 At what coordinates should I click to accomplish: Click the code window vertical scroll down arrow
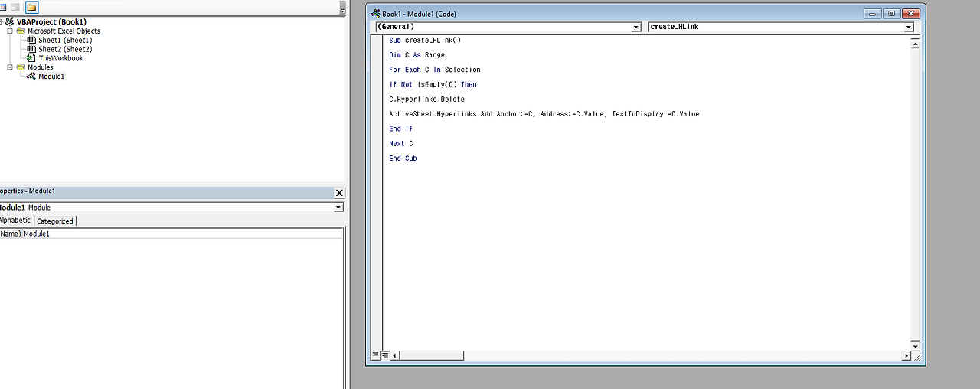[x=915, y=346]
